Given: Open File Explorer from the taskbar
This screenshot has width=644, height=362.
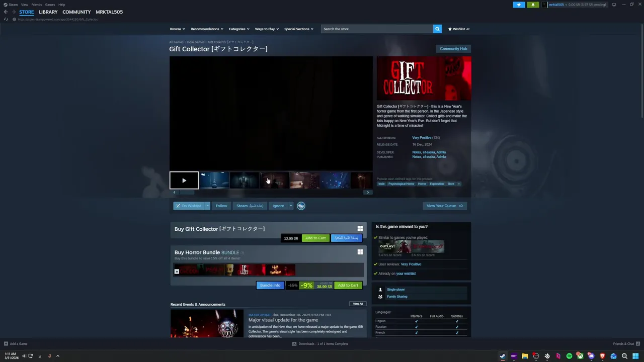Looking at the screenshot, I should pos(525,356).
